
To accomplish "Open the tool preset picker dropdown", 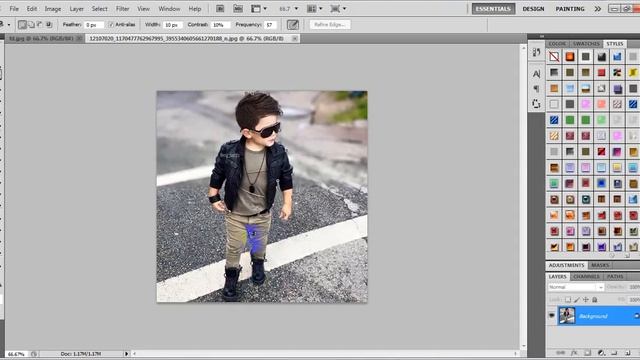I will click(9, 25).
